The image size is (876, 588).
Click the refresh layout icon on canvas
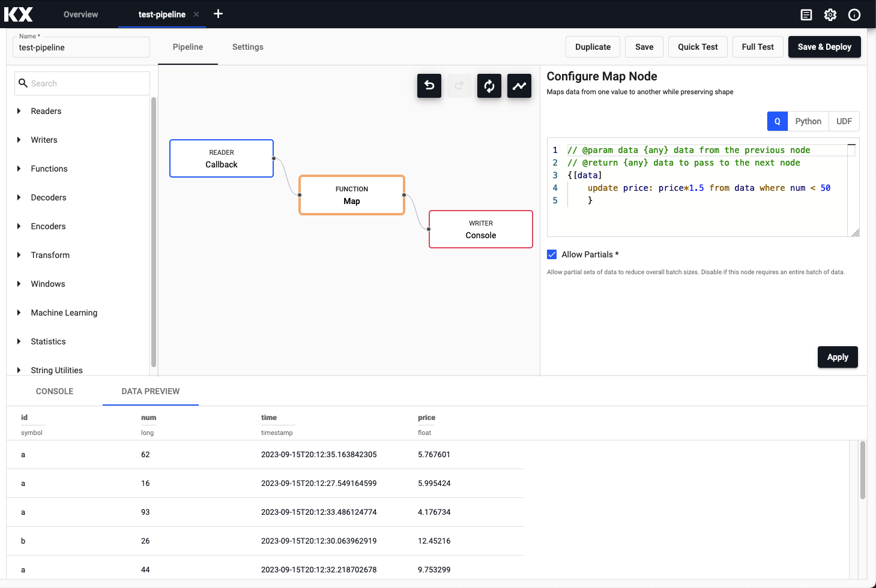(489, 86)
